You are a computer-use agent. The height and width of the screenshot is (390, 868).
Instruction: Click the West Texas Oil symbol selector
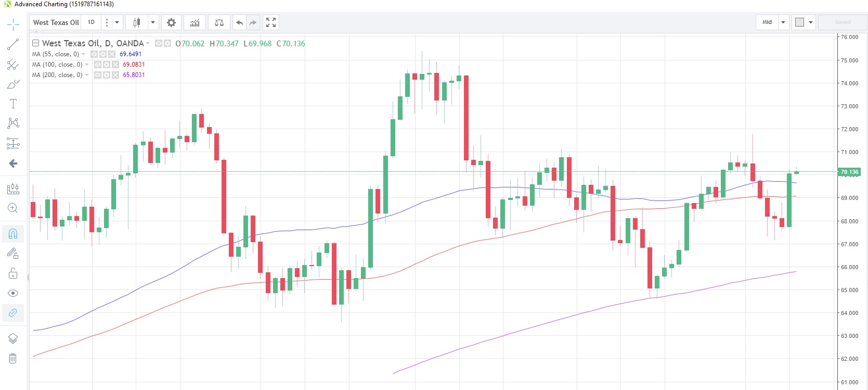[56, 22]
